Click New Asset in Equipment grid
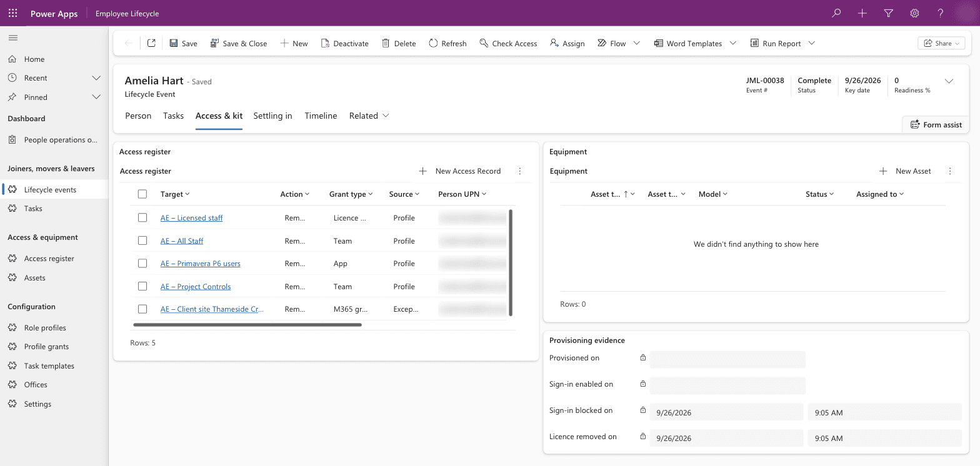The image size is (980, 466). click(905, 171)
